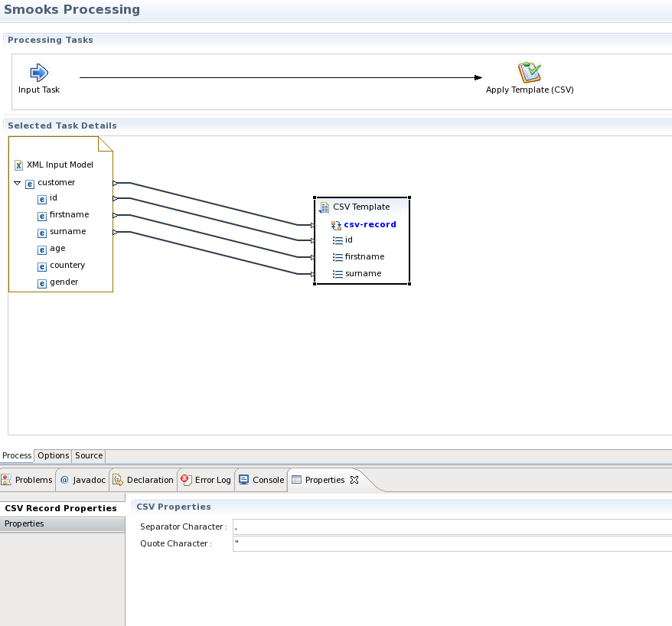Select the countery element label
Image resolution: width=672 pixels, height=626 pixels.
click(67, 266)
